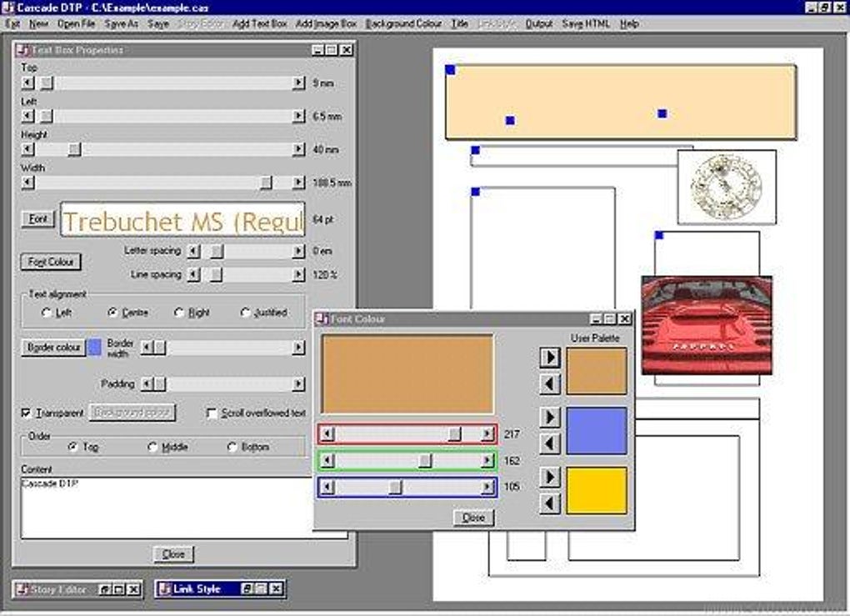Click Add Text Box menu item
850x616 pixels.
pyautogui.click(x=260, y=24)
